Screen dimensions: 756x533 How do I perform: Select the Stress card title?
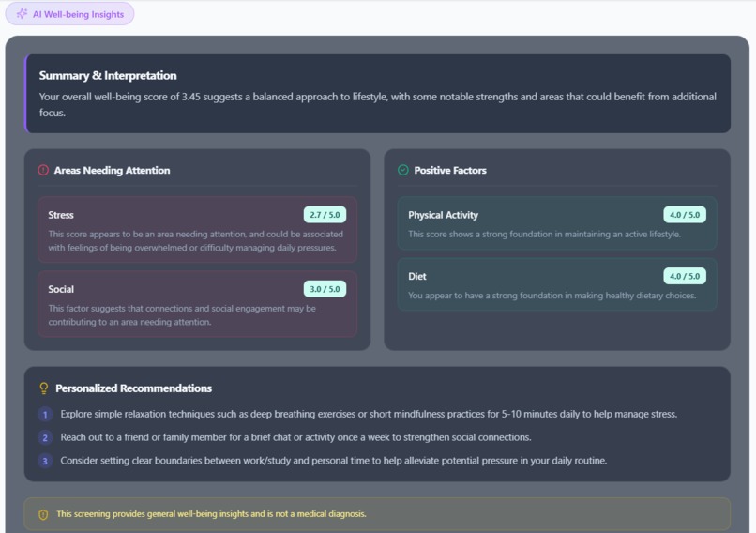[61, 215]
